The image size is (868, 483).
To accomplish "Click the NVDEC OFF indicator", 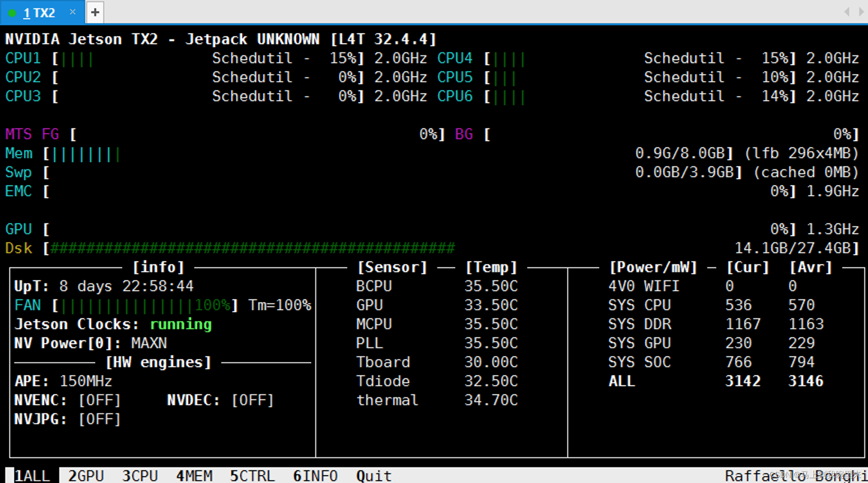I will click(253, 400).
